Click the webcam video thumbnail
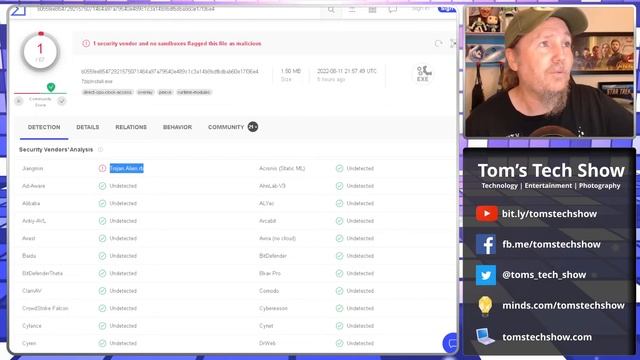Screen dimensions: 640x360 coord(549,72)
